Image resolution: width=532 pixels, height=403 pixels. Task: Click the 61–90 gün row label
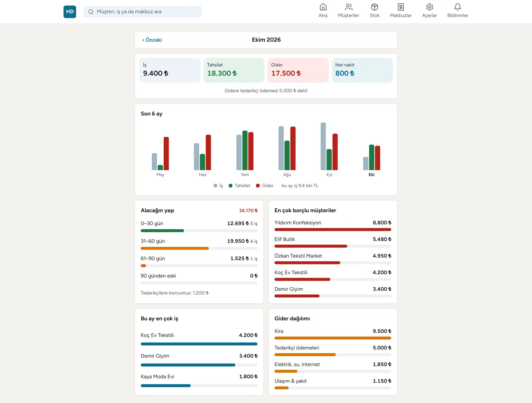[x=153, y=258]
